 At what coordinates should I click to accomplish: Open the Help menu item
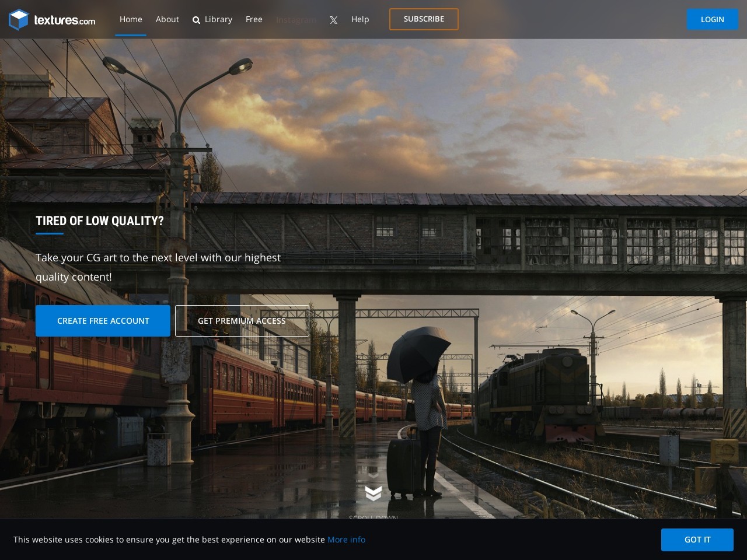pyautogui.click(x=360, y=19)
